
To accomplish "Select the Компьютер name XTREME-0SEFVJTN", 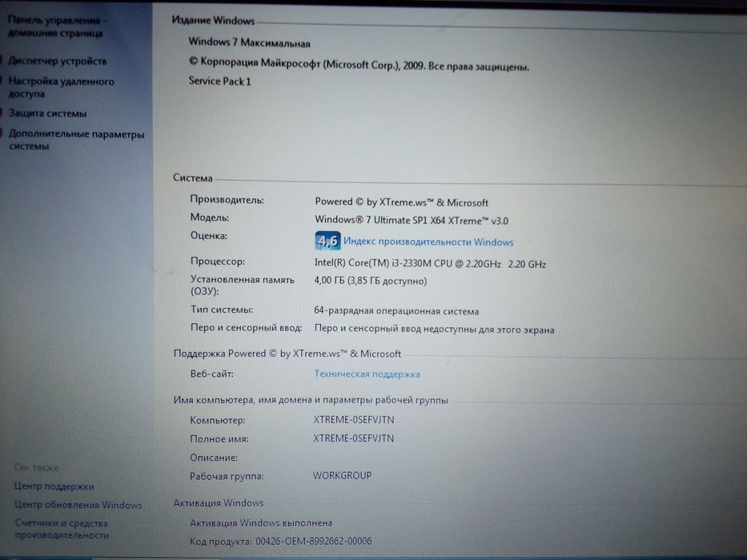I will pyautogui.click(x=354, y=419).
